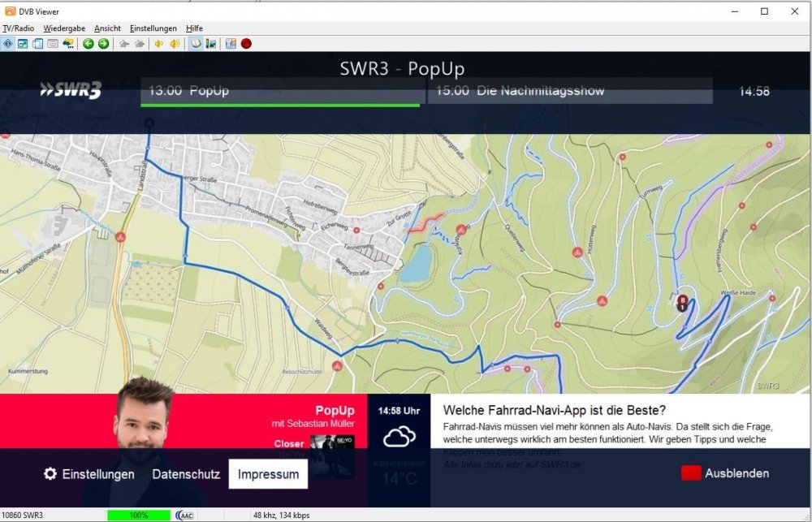Image resolution: width=812 pixels, height=522 pixels.
Task: Click the green program progress bar
Action: [x=280, y=106]
